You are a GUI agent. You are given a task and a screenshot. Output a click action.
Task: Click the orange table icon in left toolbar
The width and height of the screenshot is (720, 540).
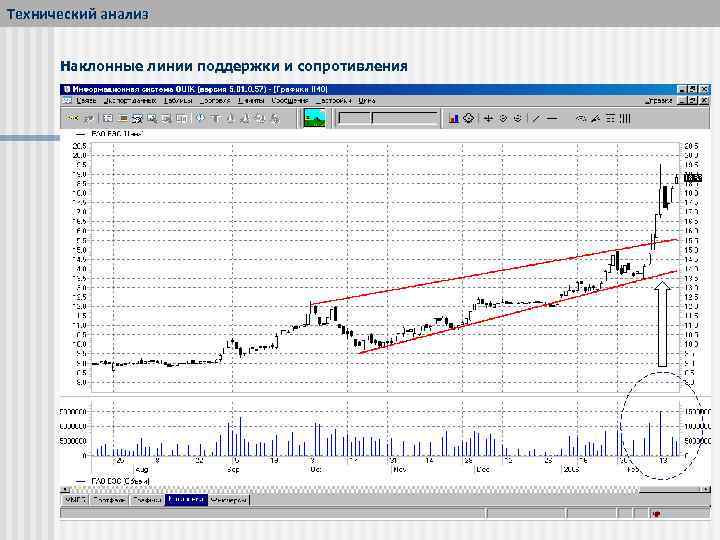click(x=123, y=118)
